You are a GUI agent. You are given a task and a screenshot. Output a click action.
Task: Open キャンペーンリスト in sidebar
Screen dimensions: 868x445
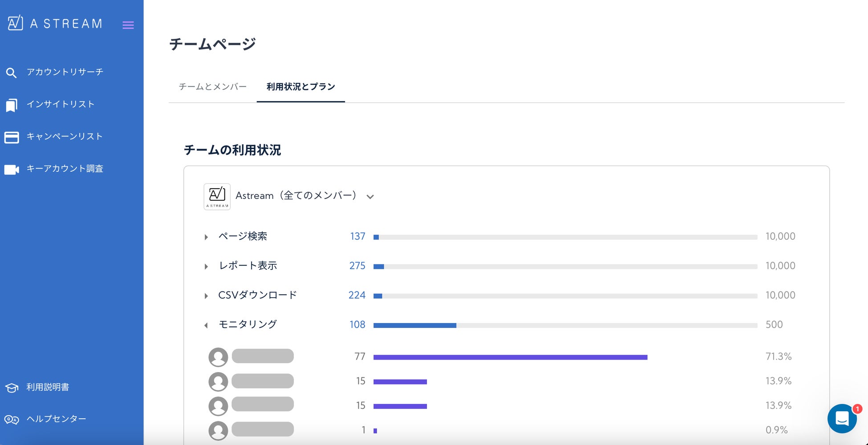pos(65,136)
